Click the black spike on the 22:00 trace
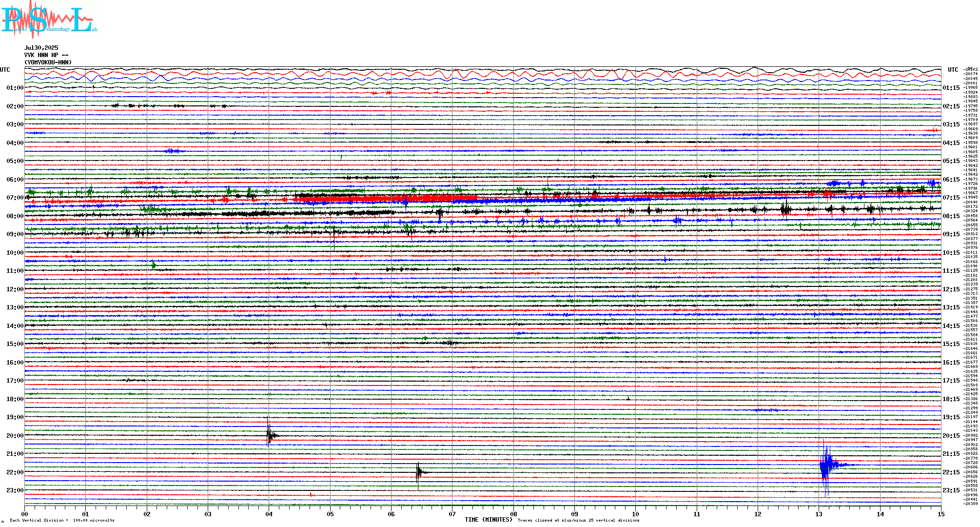Screen dimensions: 980x527 (420, 472)
